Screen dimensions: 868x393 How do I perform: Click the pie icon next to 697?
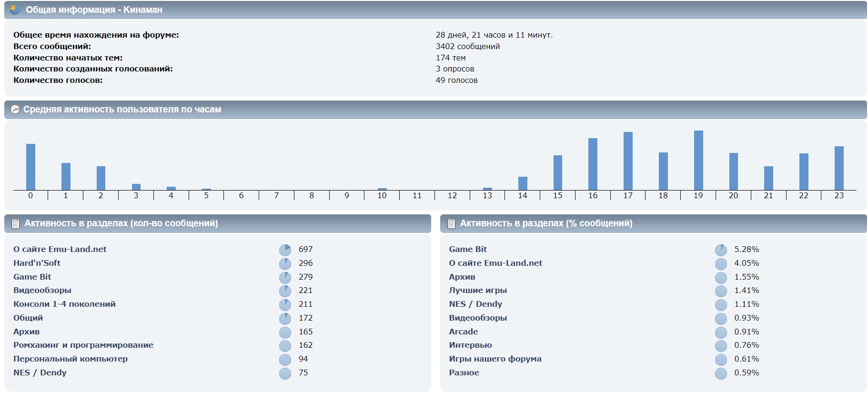[285, 250]
